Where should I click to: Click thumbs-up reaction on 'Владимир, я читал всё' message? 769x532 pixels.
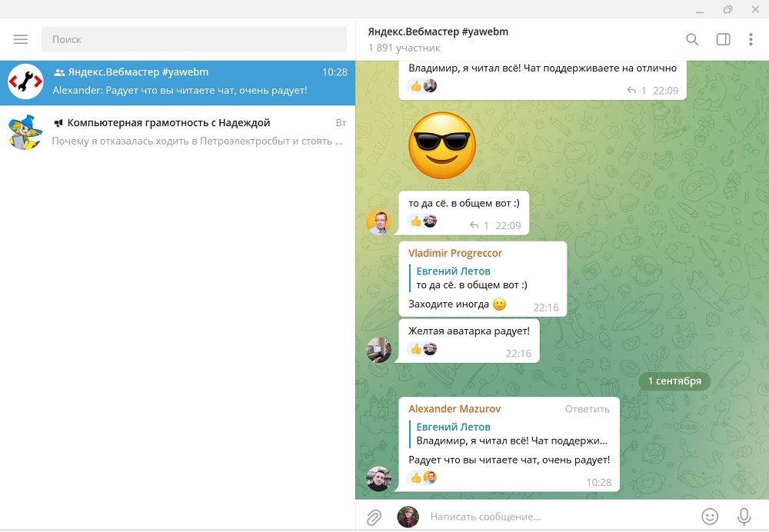[416, 86]
